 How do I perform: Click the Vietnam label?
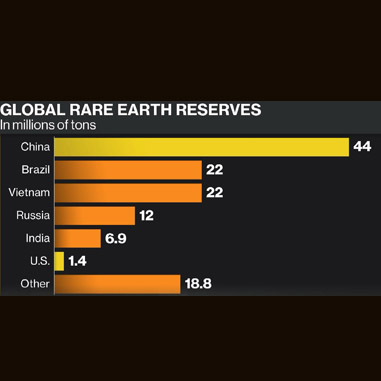[x=29, y=192]
